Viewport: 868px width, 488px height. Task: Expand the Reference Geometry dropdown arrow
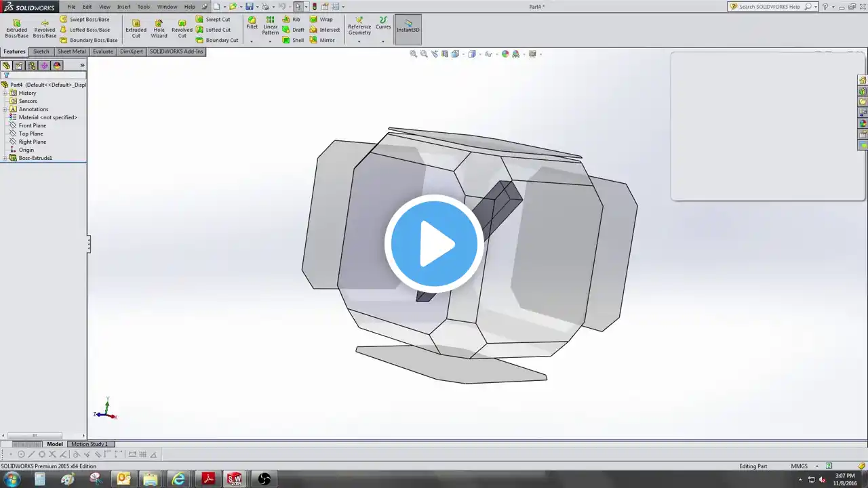coord(359,41)
